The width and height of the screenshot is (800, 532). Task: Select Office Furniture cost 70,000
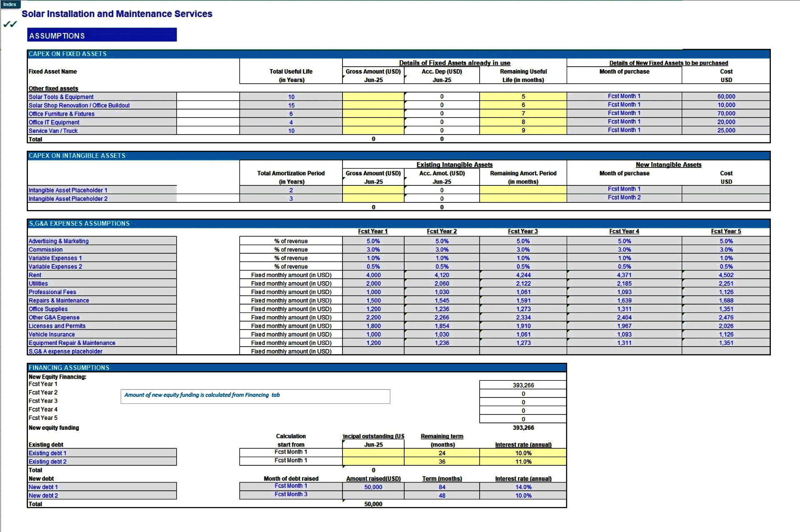tap(726, 114)
